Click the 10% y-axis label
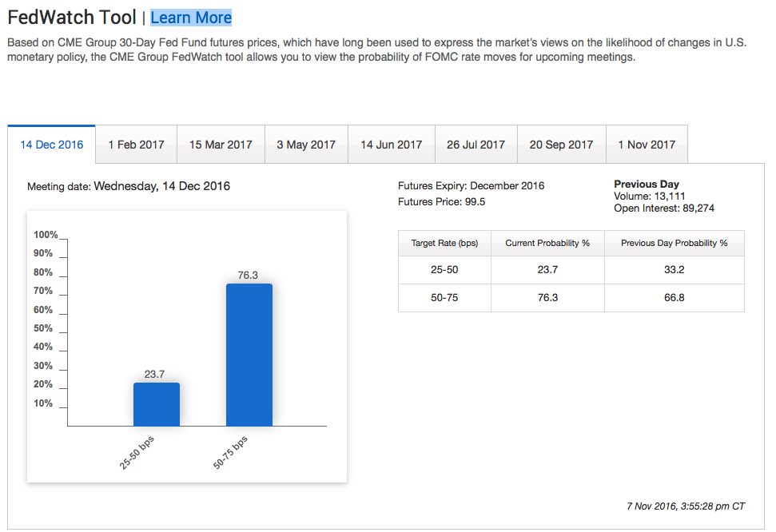776x532 pixels. pos(43,403)
